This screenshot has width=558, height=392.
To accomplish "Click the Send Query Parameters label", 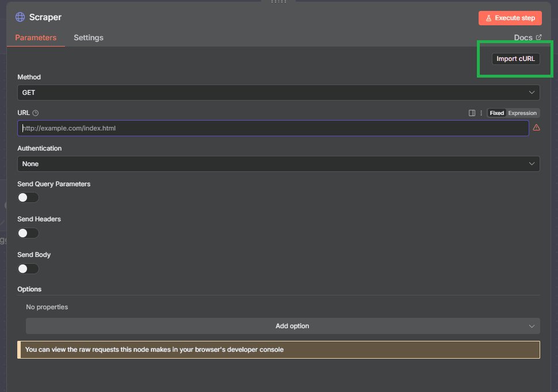I will 53,184.
